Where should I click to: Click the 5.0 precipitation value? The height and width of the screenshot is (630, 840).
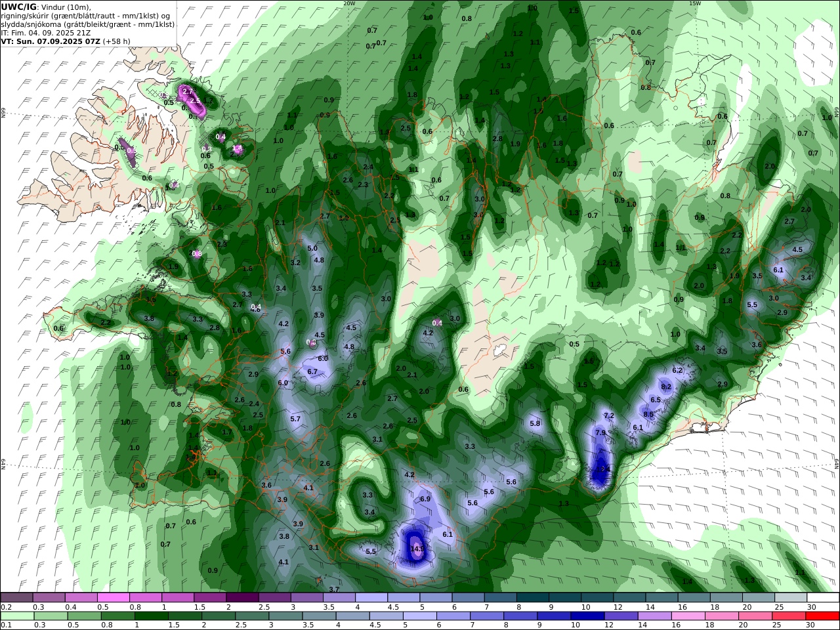click(312, 249)
